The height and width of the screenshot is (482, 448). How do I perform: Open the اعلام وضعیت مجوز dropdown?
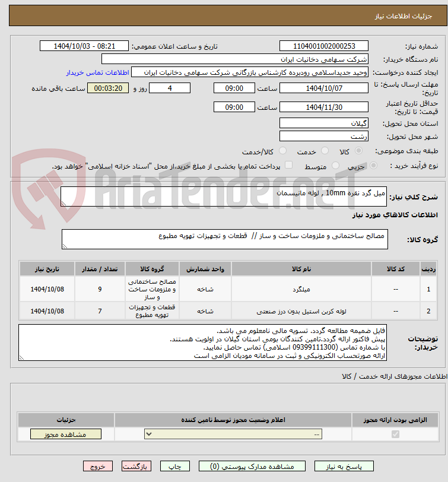click(233, 434)
